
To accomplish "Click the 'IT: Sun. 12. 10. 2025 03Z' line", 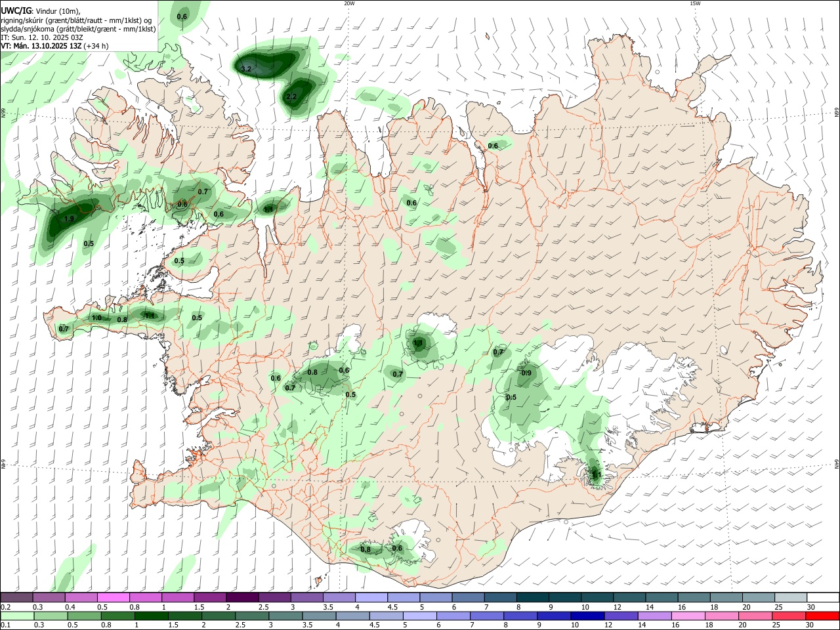I will [x=41, y=37].
